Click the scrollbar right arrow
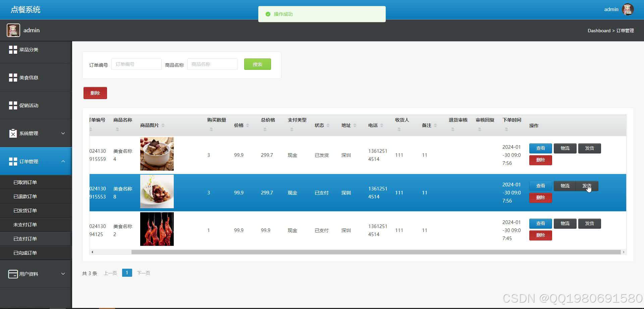 [624, 252]
